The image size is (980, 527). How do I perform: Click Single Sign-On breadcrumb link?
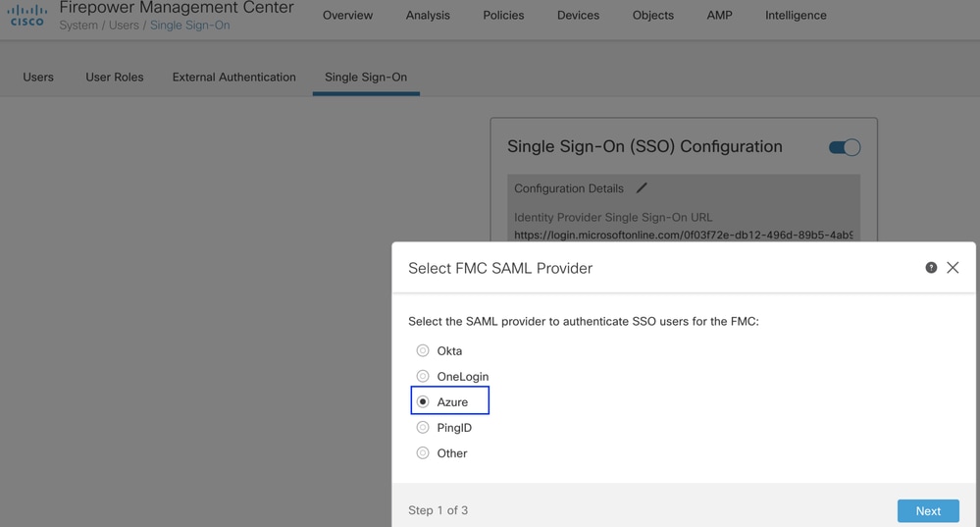[189, 25]
